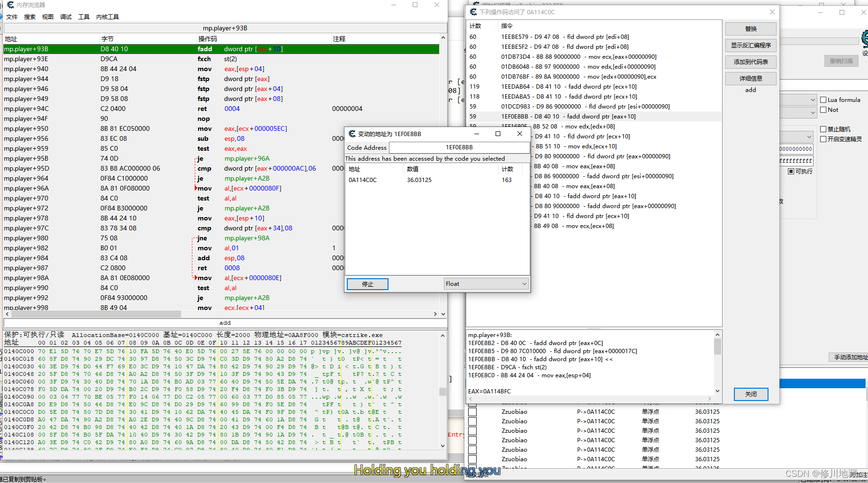Click the 替换 button
The height and width of the screenshot is (483, 868).
750,29
